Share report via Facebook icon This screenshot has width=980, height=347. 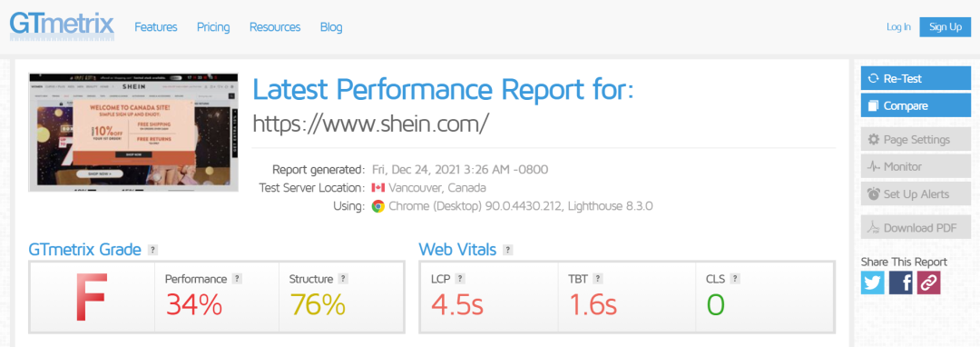[x=901, y=283]
